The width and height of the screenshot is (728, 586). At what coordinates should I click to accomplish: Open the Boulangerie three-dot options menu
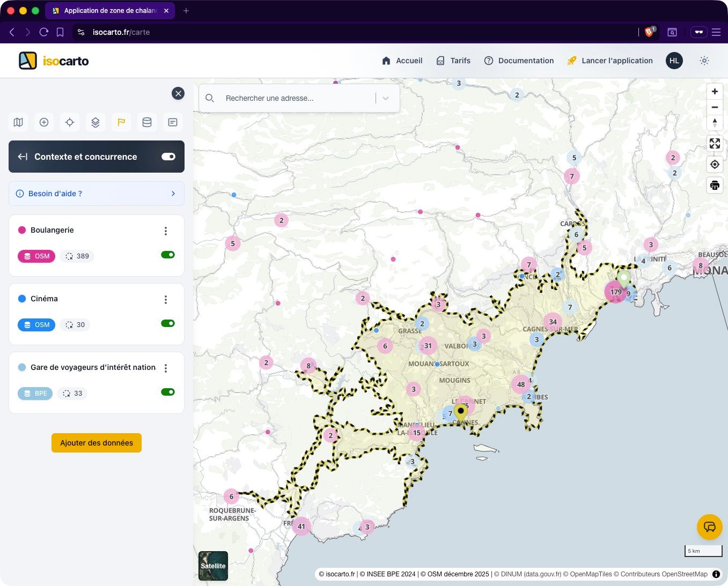click(166, 231)
